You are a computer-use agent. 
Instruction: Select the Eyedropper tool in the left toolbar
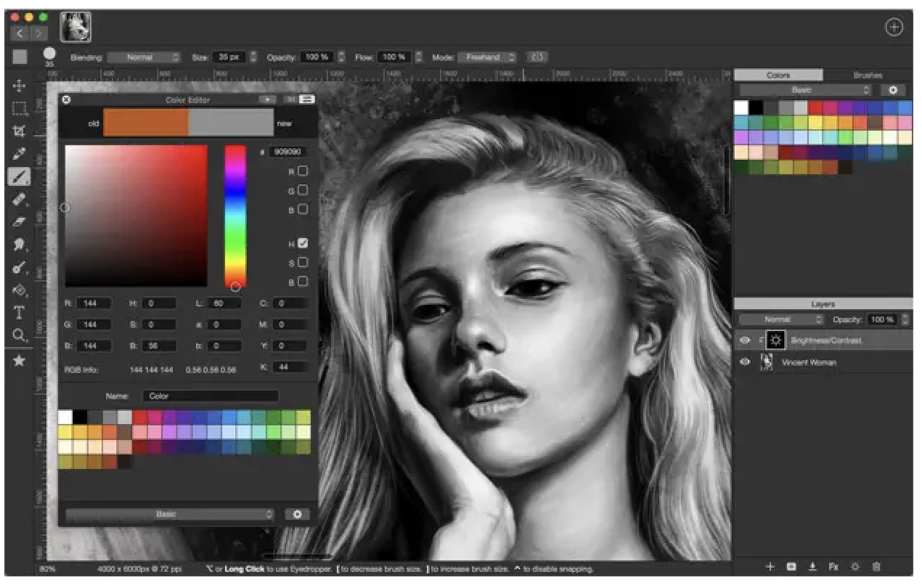click(20, 154)
